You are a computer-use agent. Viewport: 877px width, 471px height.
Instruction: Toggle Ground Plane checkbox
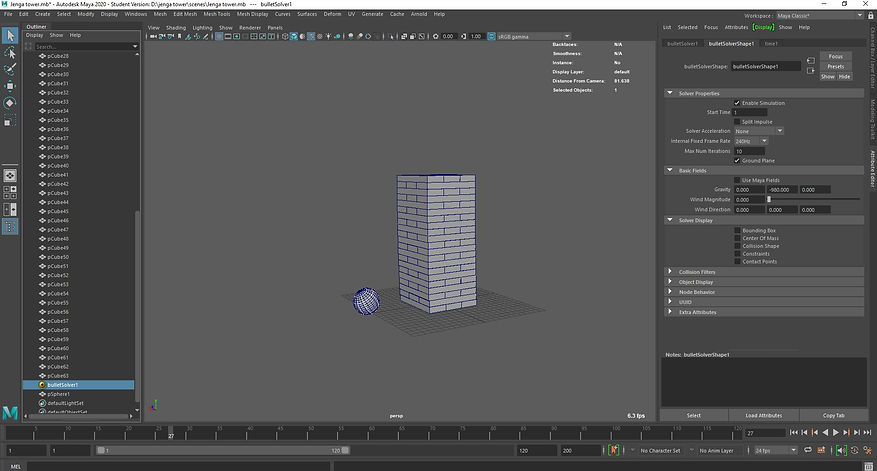(x=737, y=161)
